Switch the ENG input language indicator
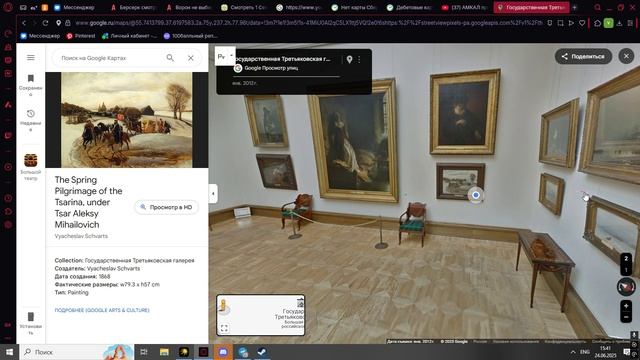The width and height of the screenshot is (640, 360). [x=585, y=352]
